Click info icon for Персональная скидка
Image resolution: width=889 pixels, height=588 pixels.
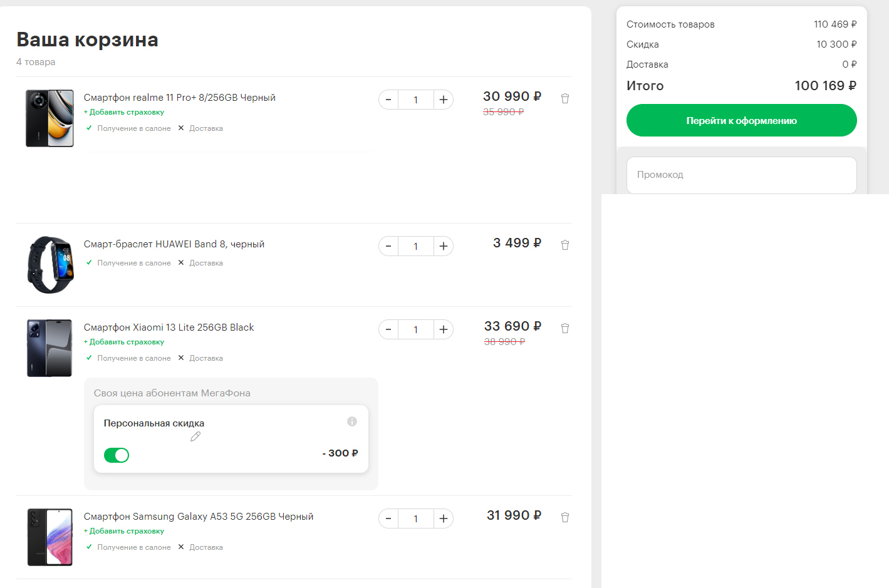pos(352,421)
